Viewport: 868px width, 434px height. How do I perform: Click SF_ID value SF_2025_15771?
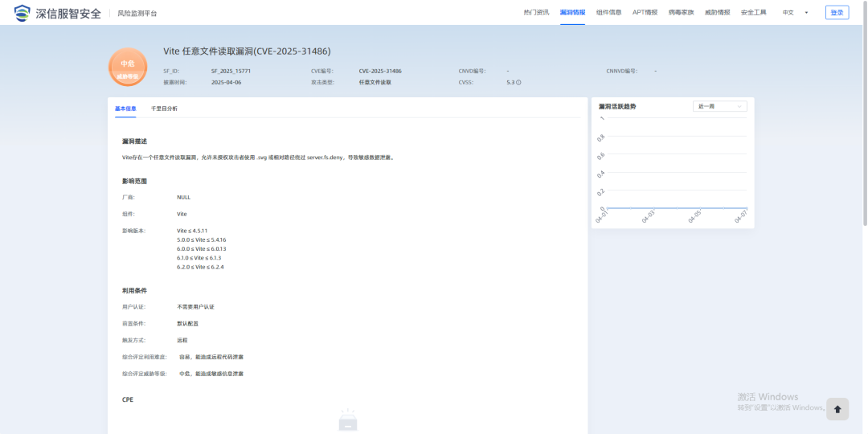(x=231, y=72)
